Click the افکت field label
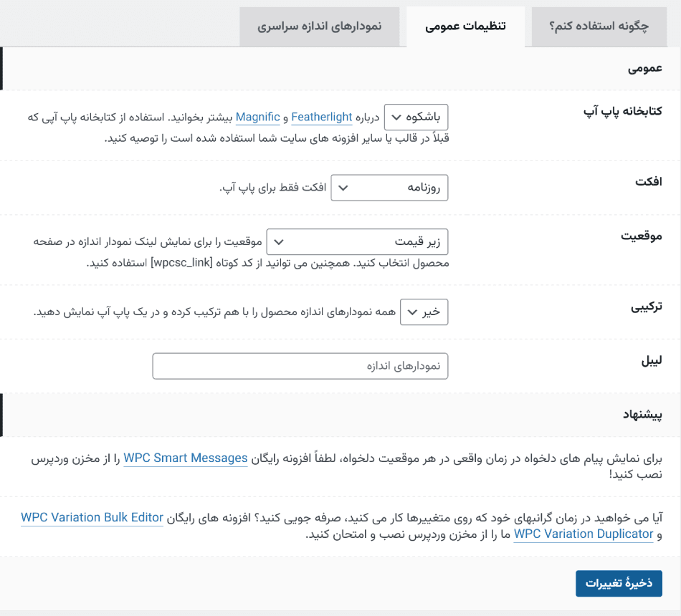Screen dimensions: 681x616 coord(649,181)
